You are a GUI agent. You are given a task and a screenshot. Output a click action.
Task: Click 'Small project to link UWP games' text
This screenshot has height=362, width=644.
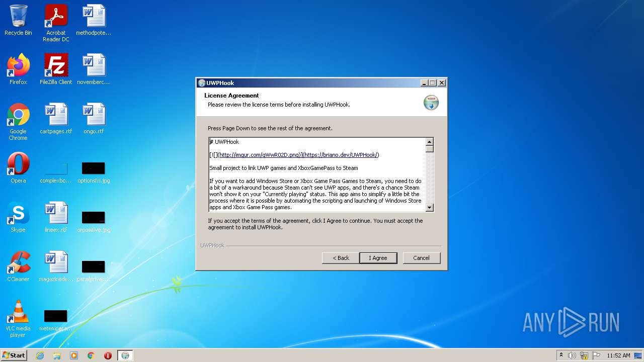click(x=284, y=168)
